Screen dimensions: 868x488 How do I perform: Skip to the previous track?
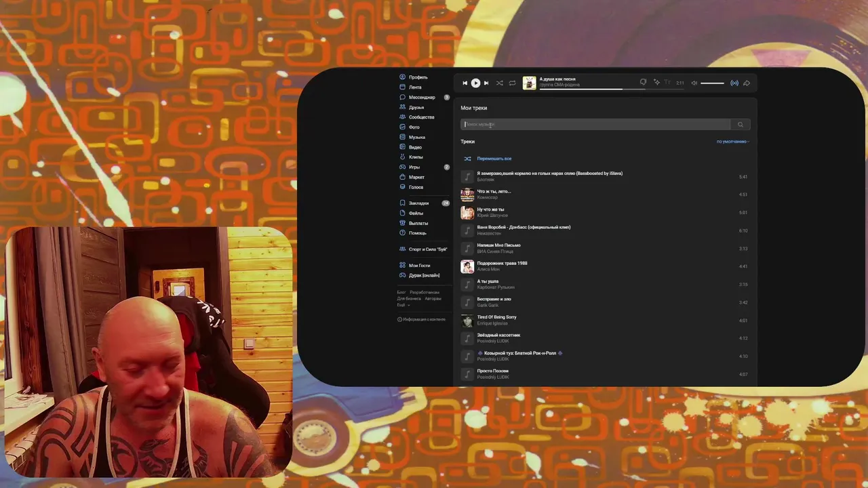coord(465,83)
